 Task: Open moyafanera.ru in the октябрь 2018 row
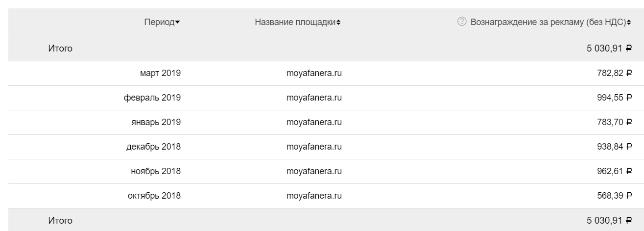[314, 196]
